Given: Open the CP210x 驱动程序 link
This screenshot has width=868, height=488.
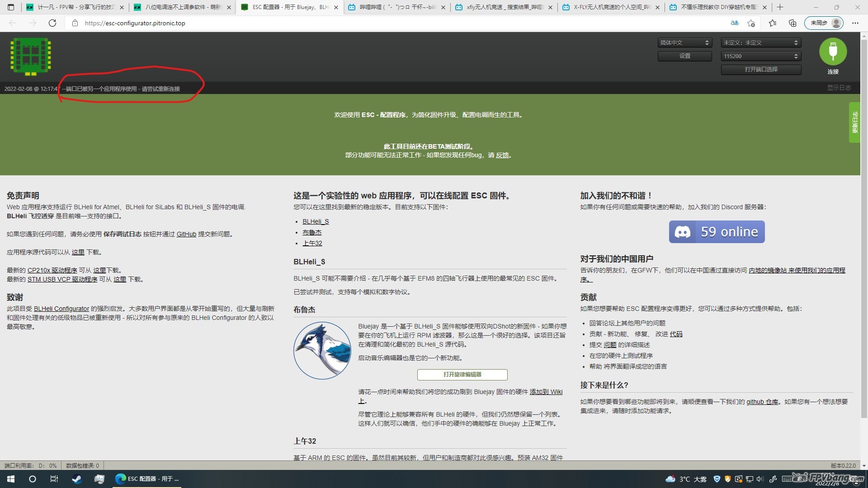Looking at the screenshot, I should coord(52,270).
